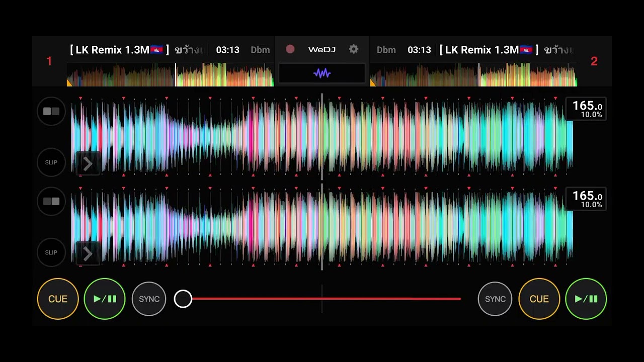The width and height of the screenshot is (644, 362).
Task: Start recording with the record button
Action: coord(290,49)
